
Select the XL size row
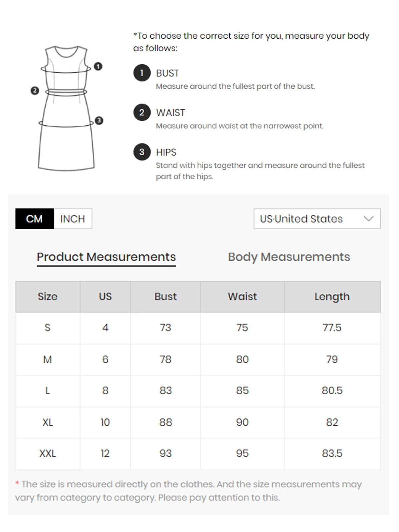tap(198, 422)
